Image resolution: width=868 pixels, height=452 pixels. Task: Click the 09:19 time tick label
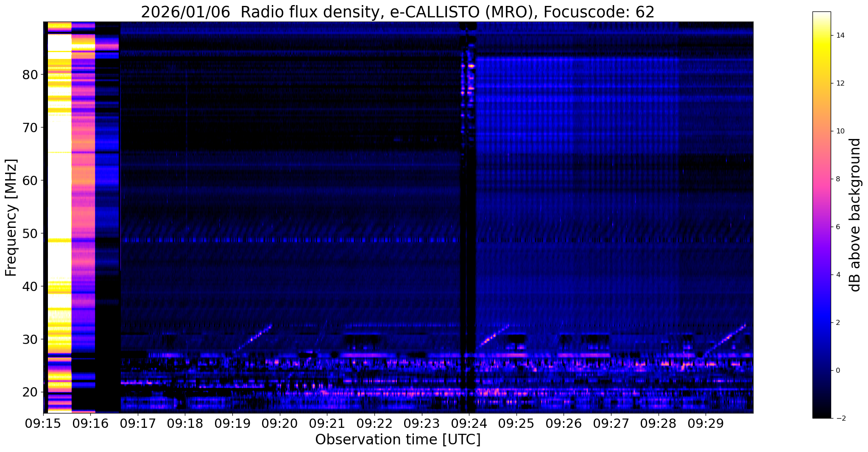tap(232, 423)
